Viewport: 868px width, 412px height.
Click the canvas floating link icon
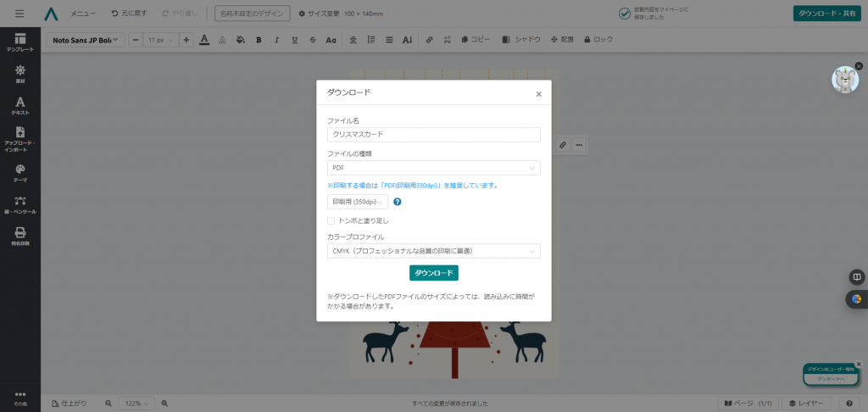pos(563,145)
